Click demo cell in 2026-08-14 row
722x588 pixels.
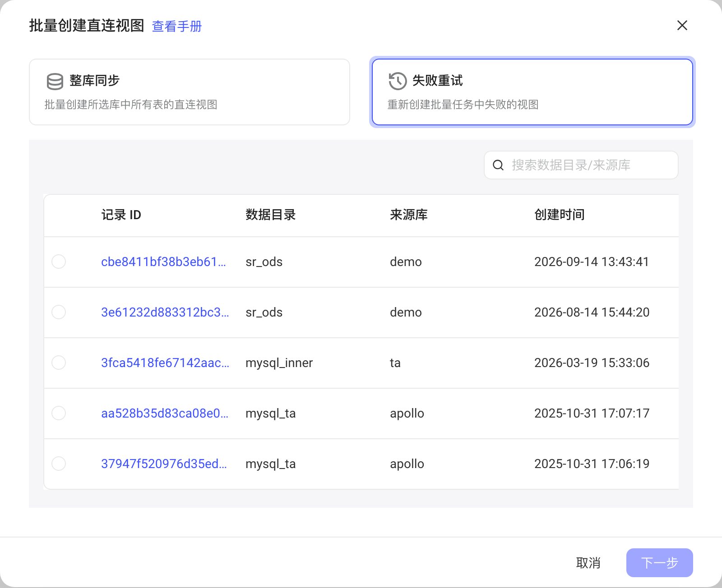coord(406,312)
